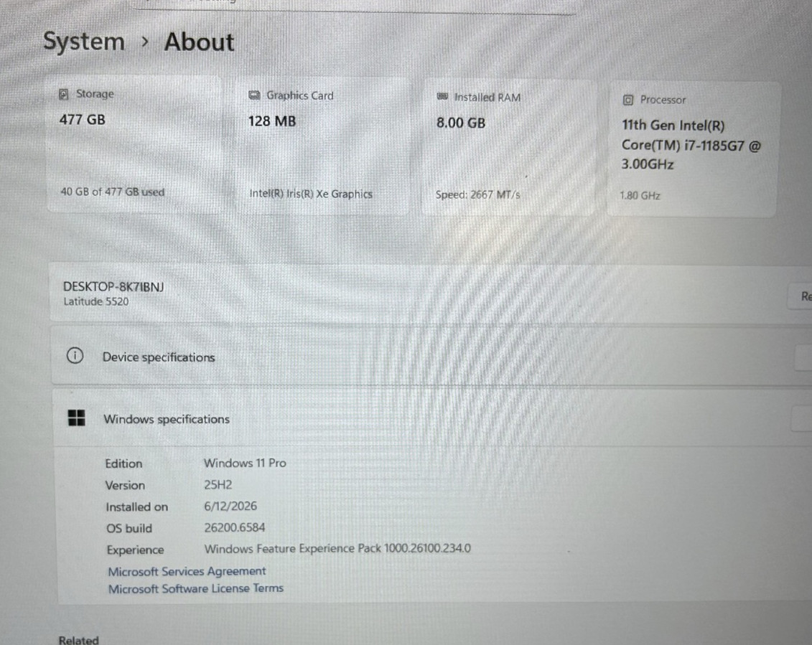
Task: Open Microsoft Services Agreement link
Action: 187,571
